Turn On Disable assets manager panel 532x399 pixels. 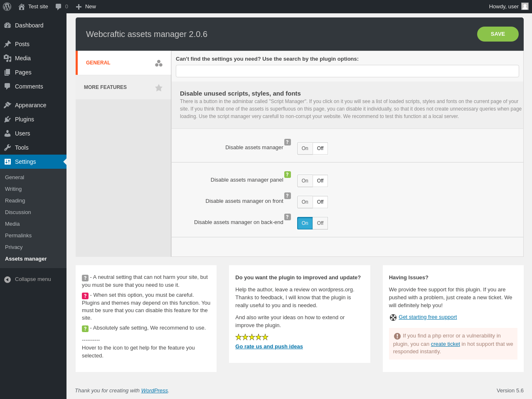click(x=305, y=181)
